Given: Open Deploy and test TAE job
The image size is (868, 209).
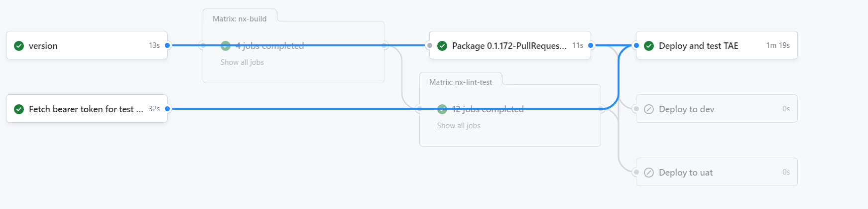Looking at the screenshot, I should 717,45.
